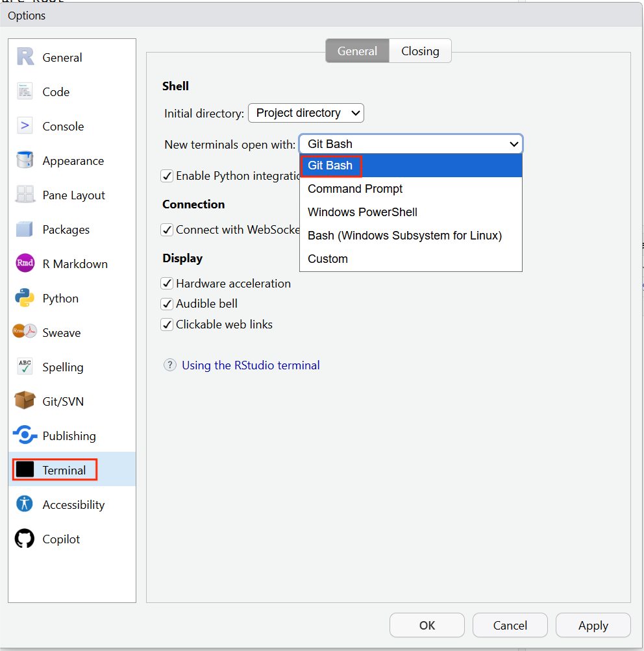
Task: Go to Git/SVN options
Action: pos(72,402)
